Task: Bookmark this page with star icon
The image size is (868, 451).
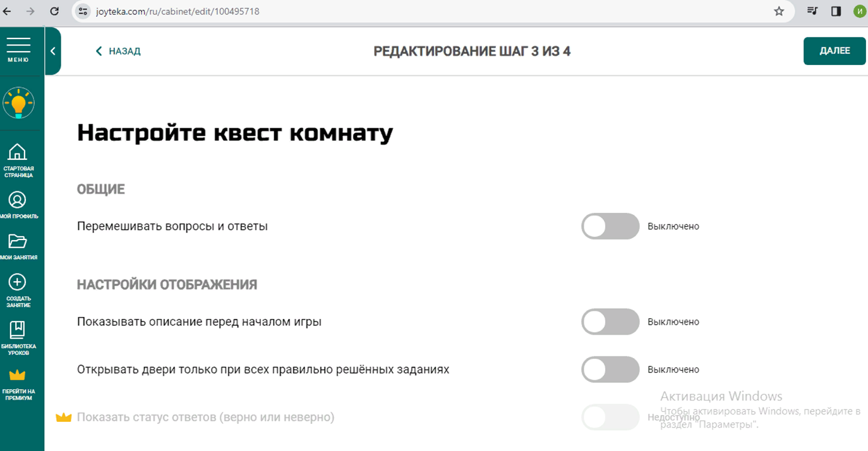Action: 779,11
